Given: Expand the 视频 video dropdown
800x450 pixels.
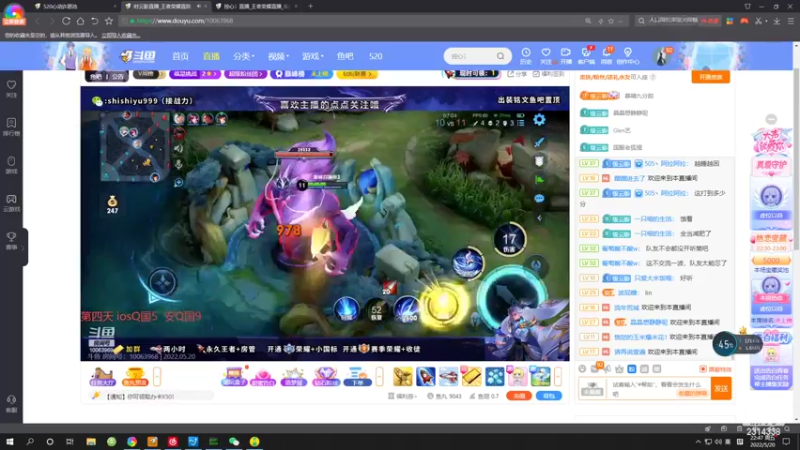Looking at the screenshot, I should tap(279, 56).
